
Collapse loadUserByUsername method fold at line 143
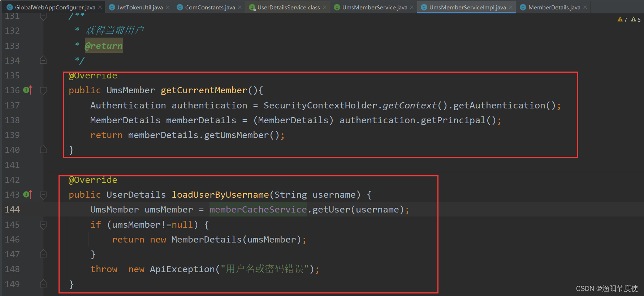[x=43, y=195]
